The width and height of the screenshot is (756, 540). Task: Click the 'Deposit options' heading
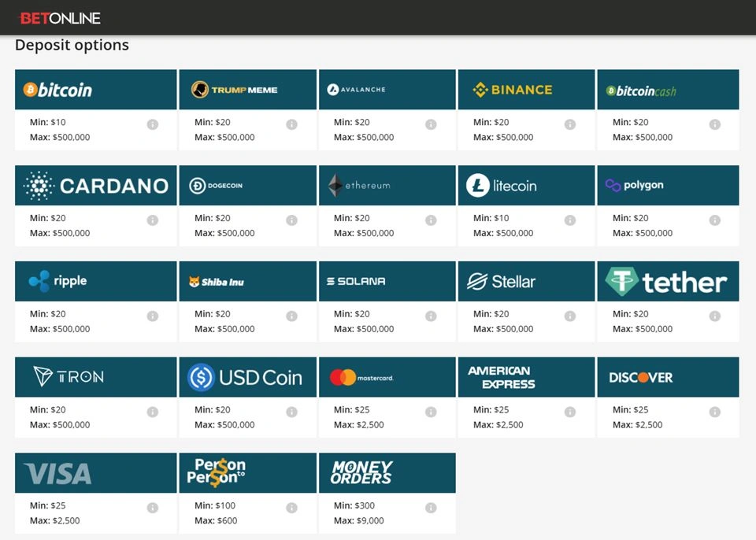point(72,46)
